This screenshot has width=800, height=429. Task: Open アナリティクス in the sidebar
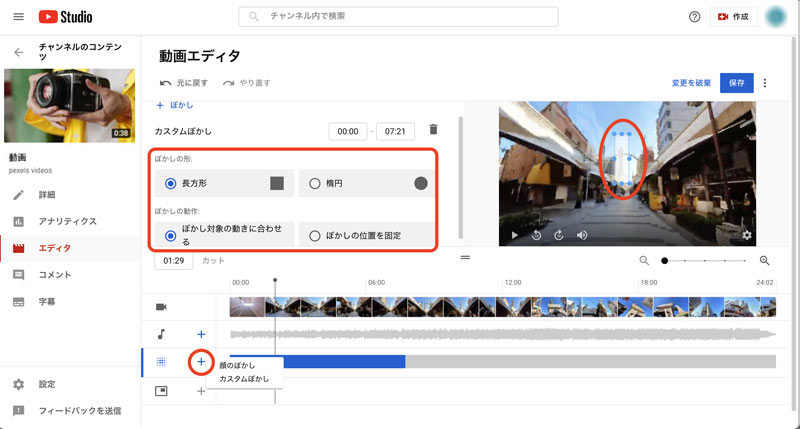67,221
